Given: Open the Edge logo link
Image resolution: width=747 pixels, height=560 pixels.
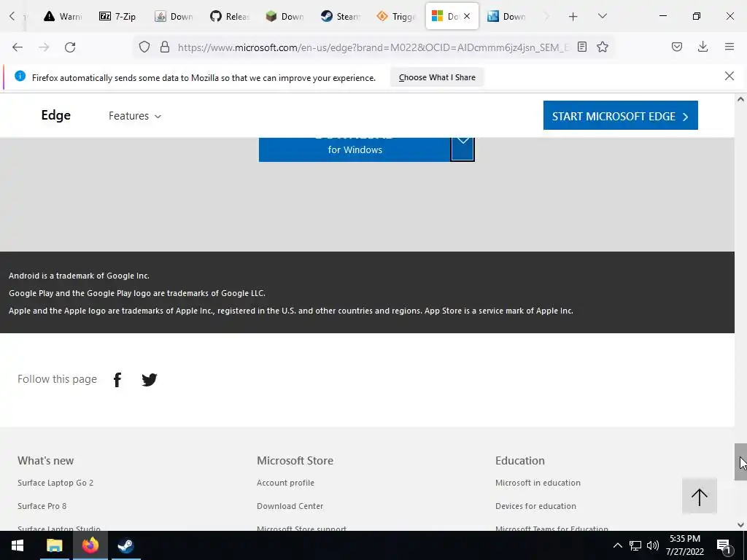Looking at the screenshot, I should (x=55, y=115).
